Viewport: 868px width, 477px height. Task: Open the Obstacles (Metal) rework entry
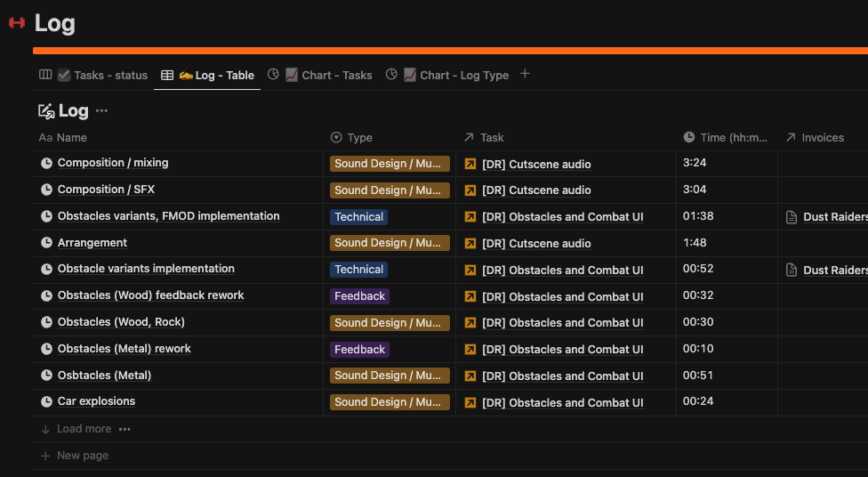click(x=124, y=349)
